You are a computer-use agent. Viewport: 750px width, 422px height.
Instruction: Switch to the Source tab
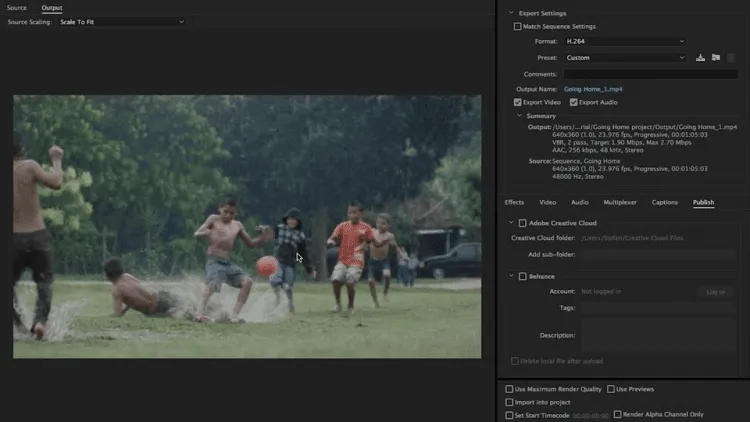click(17, 7)
